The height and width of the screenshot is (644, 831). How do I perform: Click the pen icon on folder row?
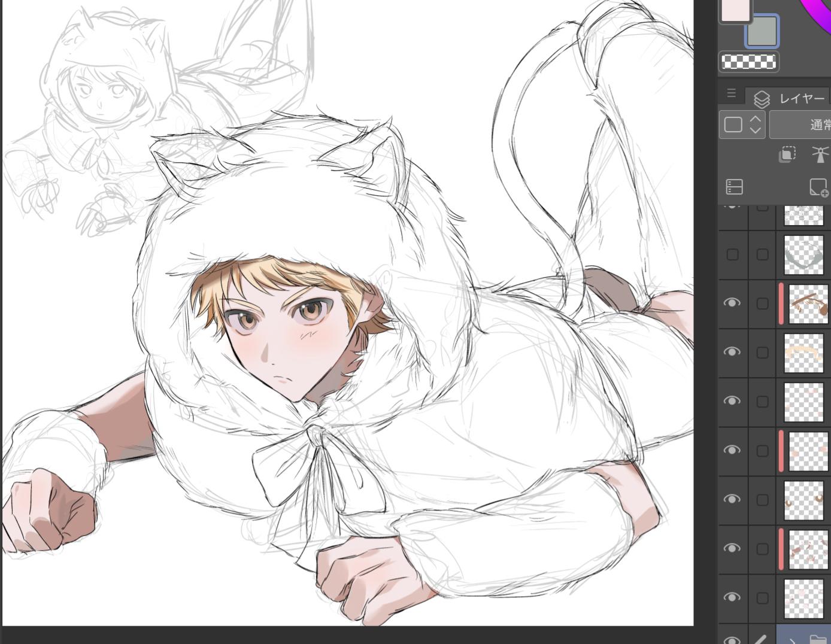tap(760, 639)
